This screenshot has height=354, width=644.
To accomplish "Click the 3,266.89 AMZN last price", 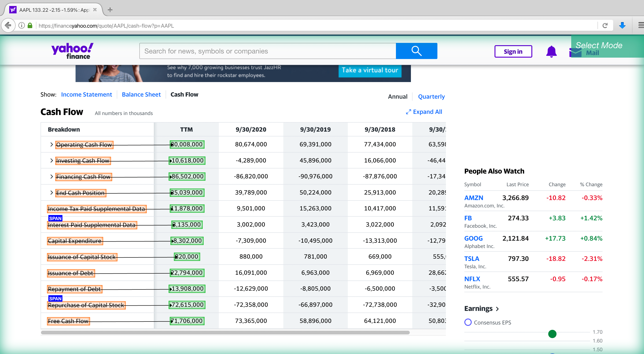I will (515, 198).
